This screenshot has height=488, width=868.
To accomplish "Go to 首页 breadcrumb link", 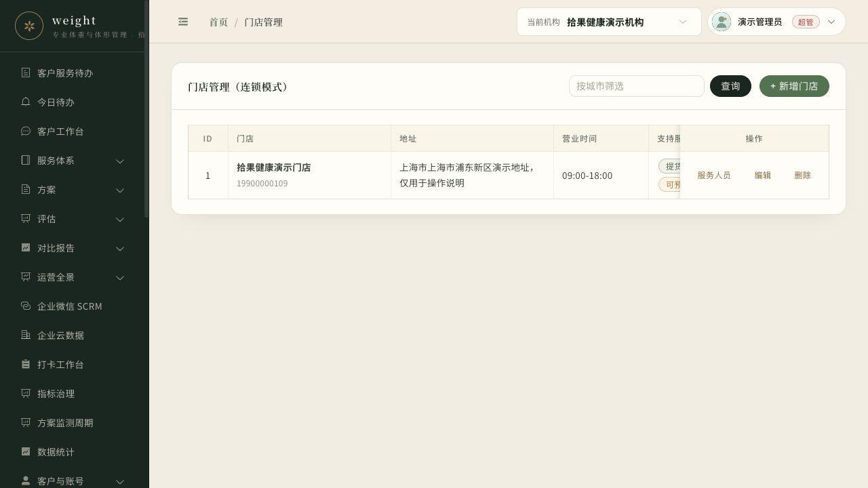I will (218, 22).
